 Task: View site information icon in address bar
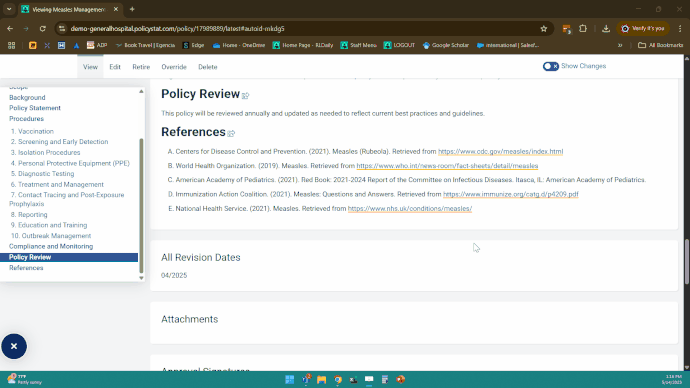tap(62, 29)
